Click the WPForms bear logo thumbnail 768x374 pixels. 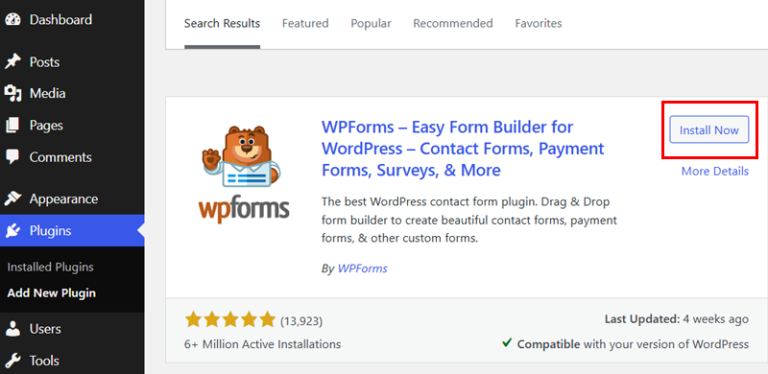point(244,174)
